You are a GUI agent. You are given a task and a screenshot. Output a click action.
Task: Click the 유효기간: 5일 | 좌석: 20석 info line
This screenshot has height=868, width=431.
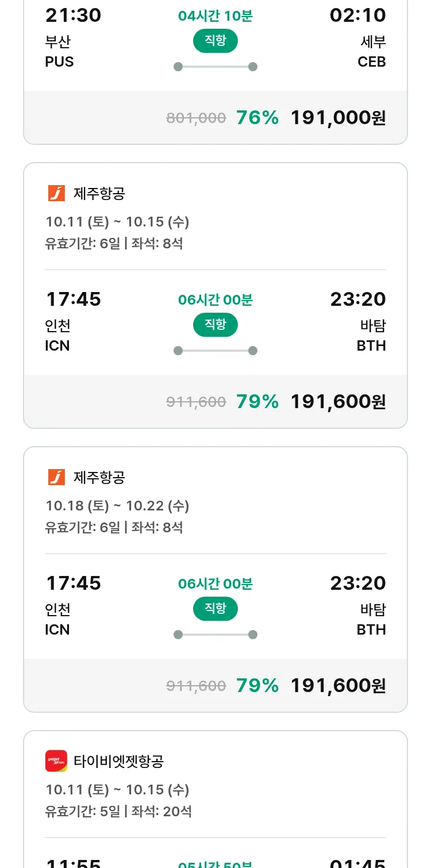[x=118, y=812]
